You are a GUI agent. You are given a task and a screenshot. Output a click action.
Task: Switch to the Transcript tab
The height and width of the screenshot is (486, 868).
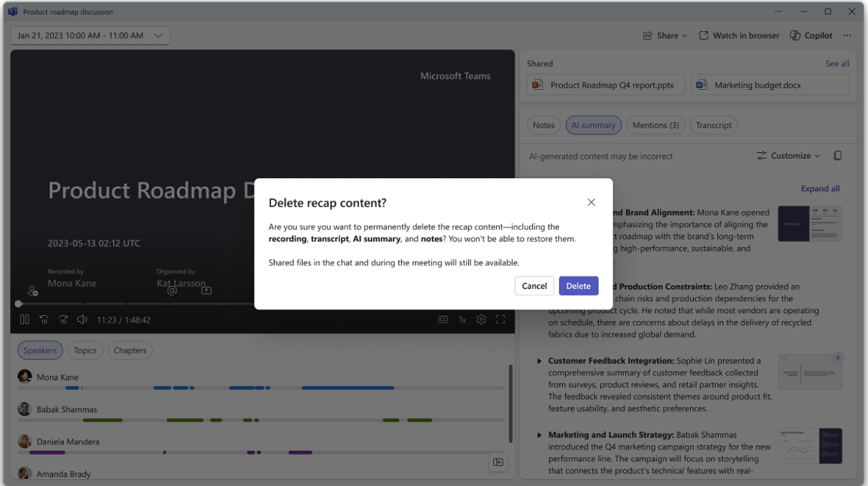point(713,125)
